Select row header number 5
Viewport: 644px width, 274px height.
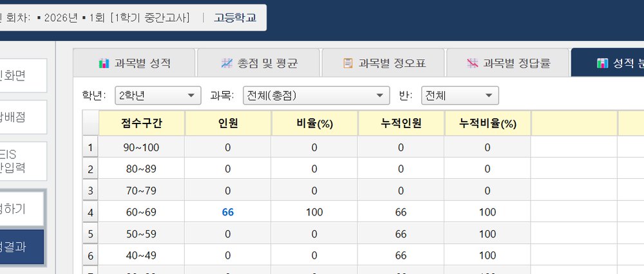(90, 234)
